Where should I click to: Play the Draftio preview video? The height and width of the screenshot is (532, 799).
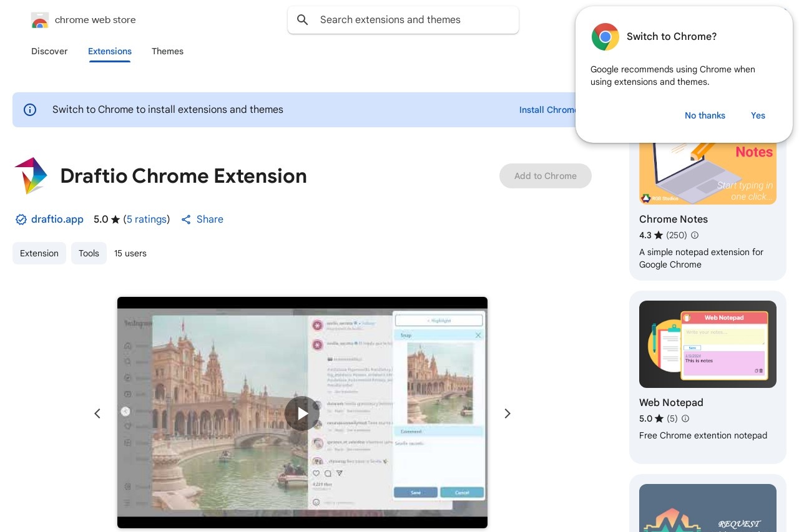tap(302, 414)
